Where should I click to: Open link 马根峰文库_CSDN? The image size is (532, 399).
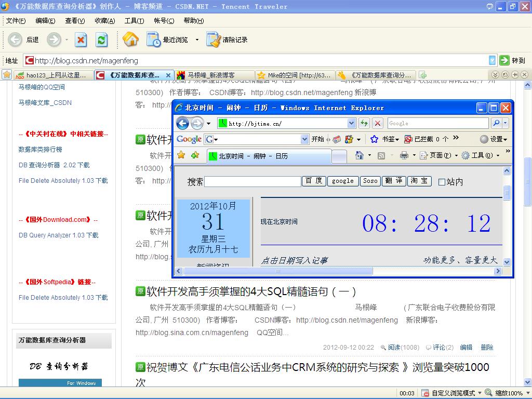[x=45, y=102]
